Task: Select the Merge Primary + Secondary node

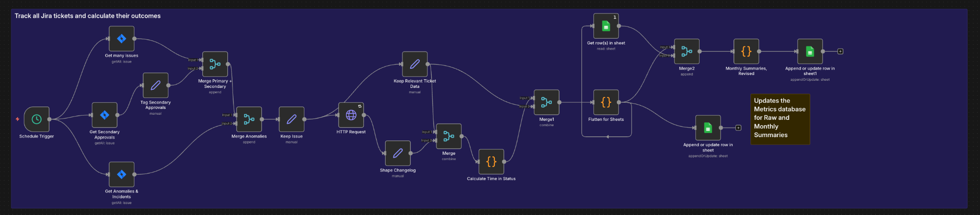Action: 215,64
